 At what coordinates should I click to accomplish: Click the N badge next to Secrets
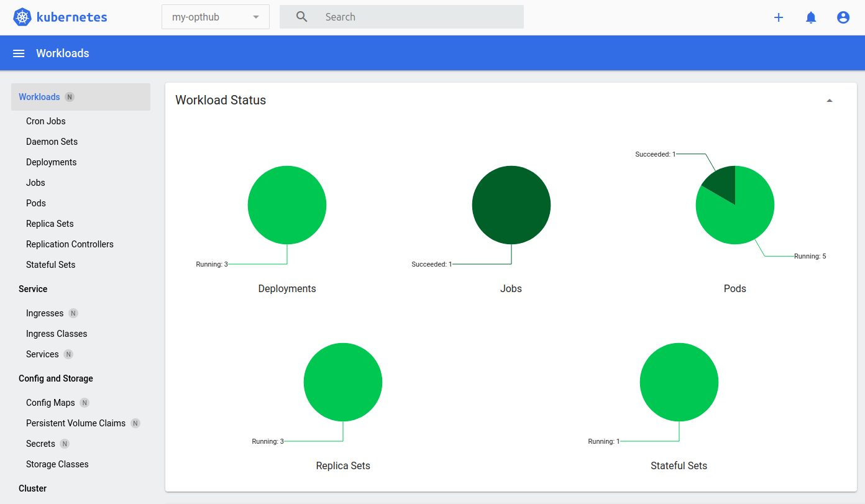65,444
